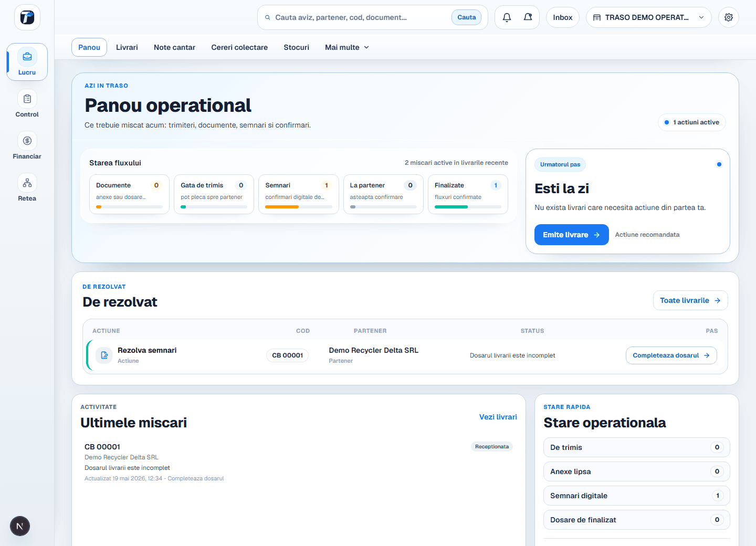Viewport: 756px width, 546px height.
Task: Click the Documente progress bar
Action: [x=129, y=207]
